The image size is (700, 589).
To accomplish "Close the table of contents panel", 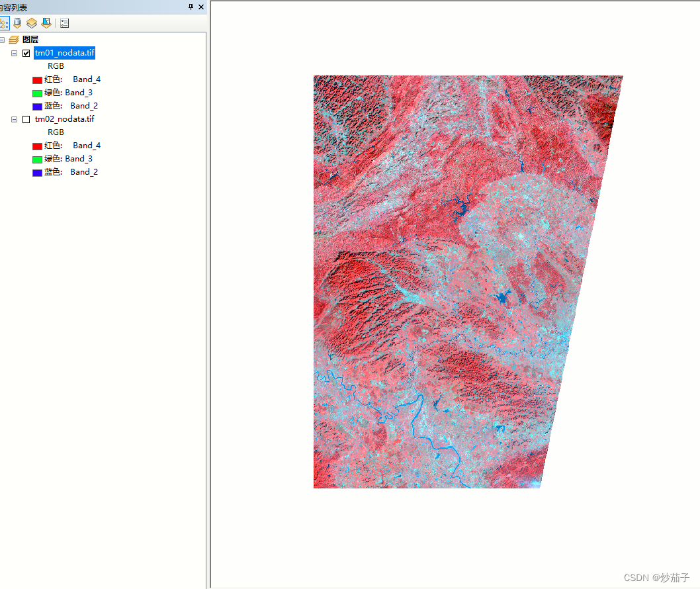I will pyautogui.click(x=201, y=7).
